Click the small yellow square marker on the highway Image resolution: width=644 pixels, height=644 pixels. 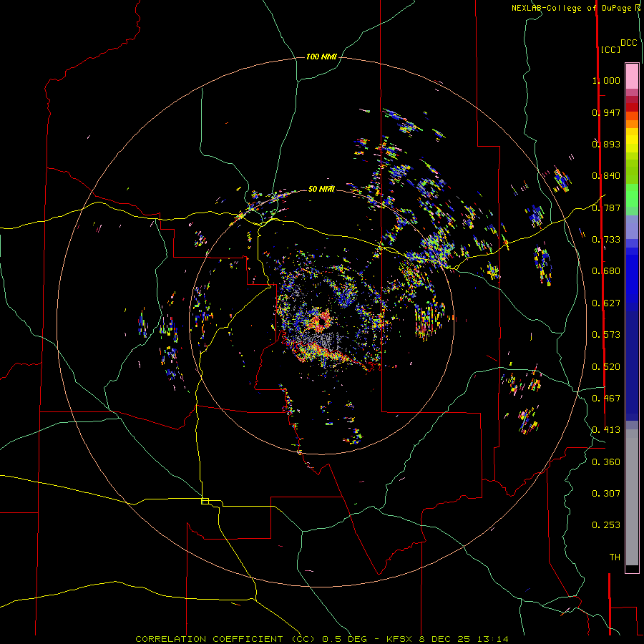(x=205, y=501)
